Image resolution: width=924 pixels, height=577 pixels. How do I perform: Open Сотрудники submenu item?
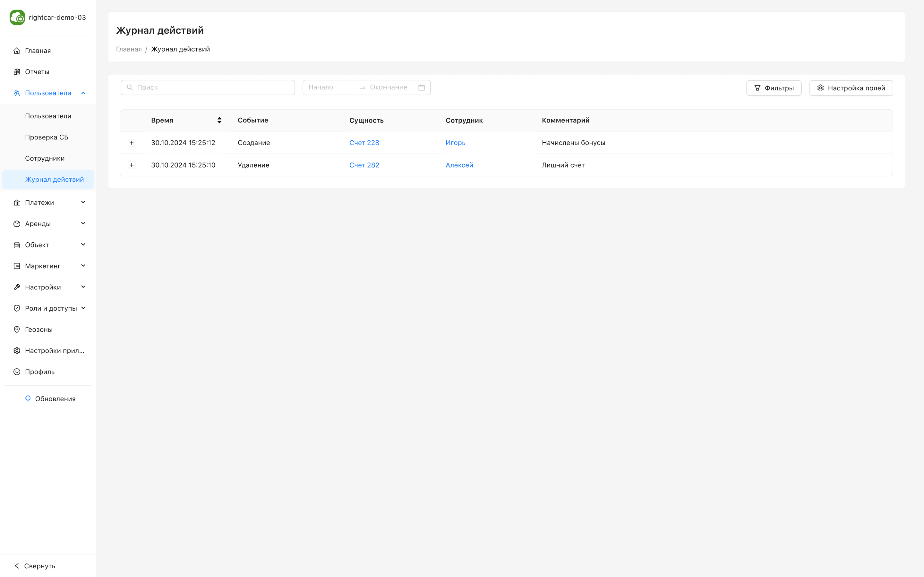pos(45,158)
